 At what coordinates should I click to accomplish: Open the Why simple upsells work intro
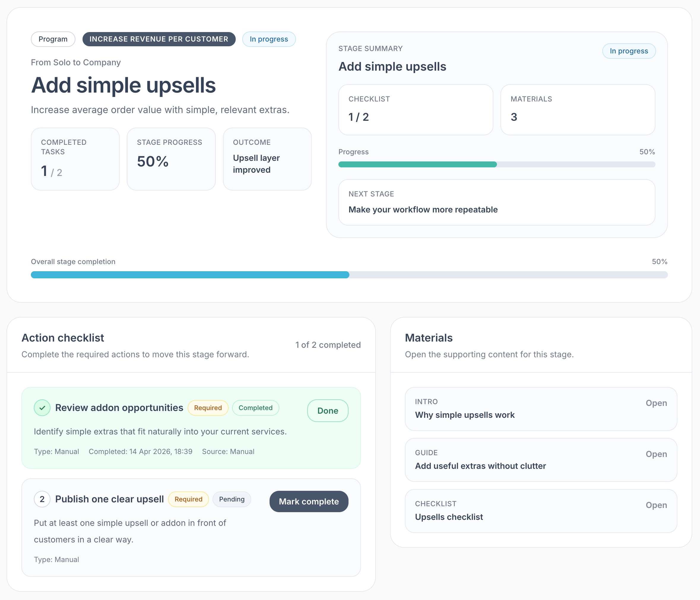pyautogui.click(x=541, y=409)
